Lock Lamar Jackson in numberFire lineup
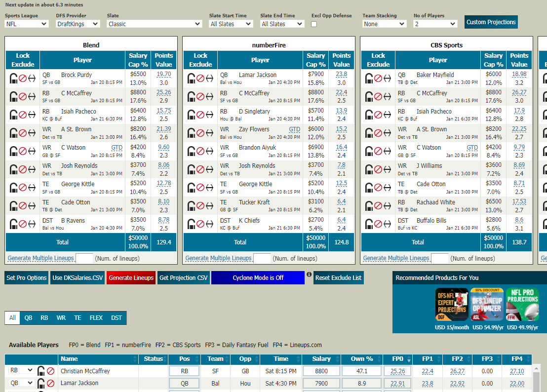This screenshot has width=547, height=392. [x=191, y=78]
